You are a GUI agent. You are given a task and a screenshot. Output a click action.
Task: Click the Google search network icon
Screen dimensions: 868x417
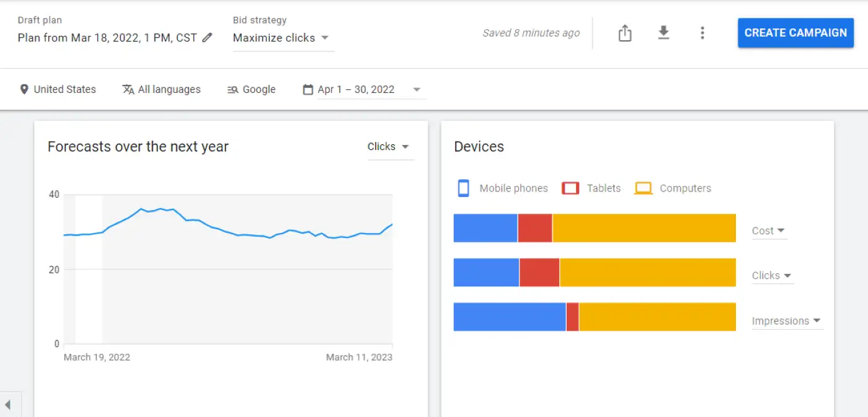coord(233,89)
